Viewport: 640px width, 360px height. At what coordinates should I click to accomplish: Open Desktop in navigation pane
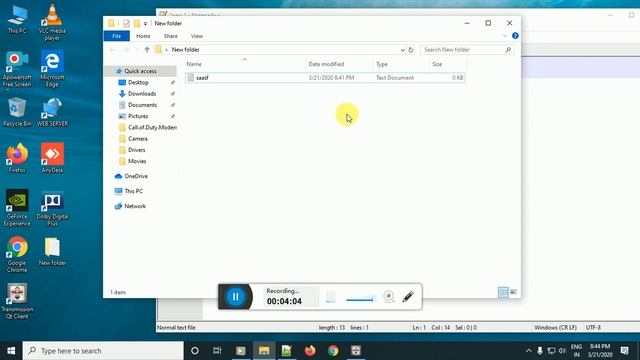tap(138, 82)
